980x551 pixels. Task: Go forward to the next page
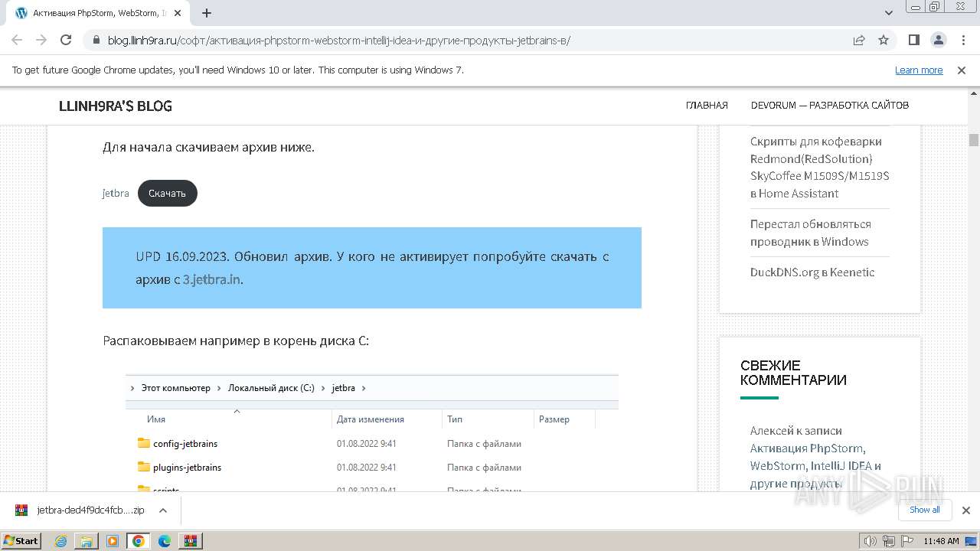click(x=41, y=40)
